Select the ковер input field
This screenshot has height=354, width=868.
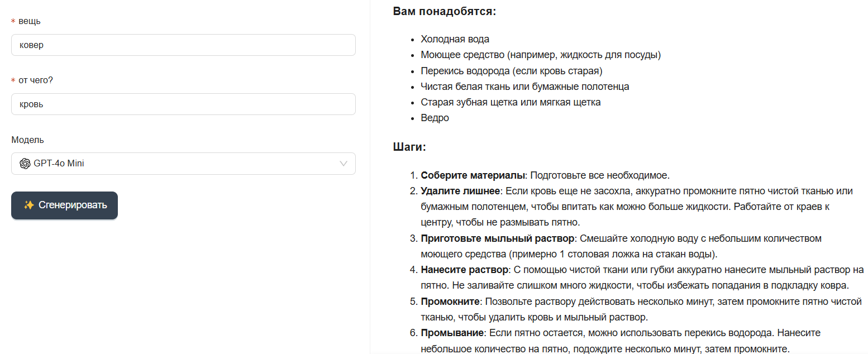click(183, 45)
